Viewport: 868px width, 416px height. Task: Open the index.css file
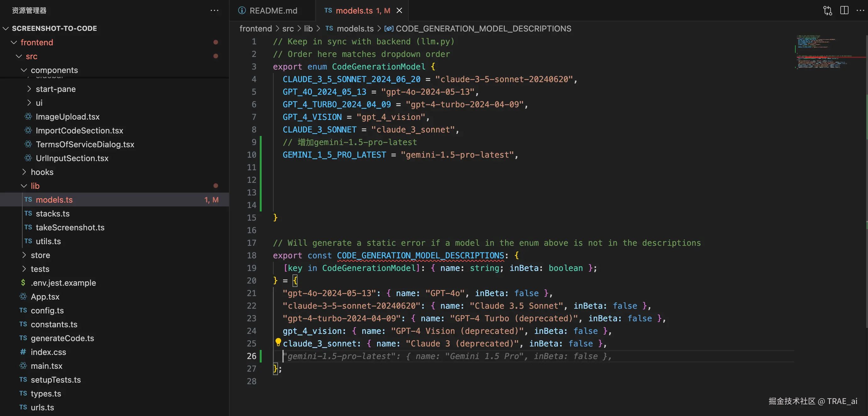tap(48, 352)
